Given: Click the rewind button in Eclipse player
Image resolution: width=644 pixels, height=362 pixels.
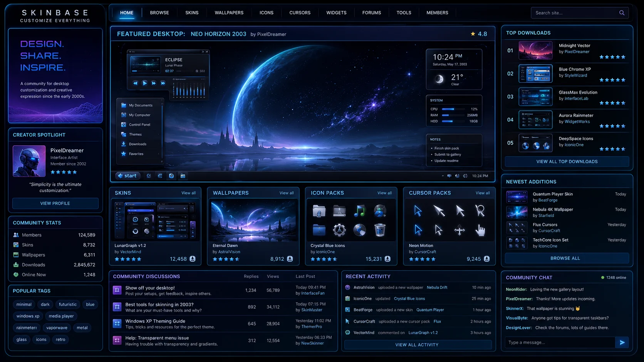Looking at the screenshot, I should [x=135, y=83].
